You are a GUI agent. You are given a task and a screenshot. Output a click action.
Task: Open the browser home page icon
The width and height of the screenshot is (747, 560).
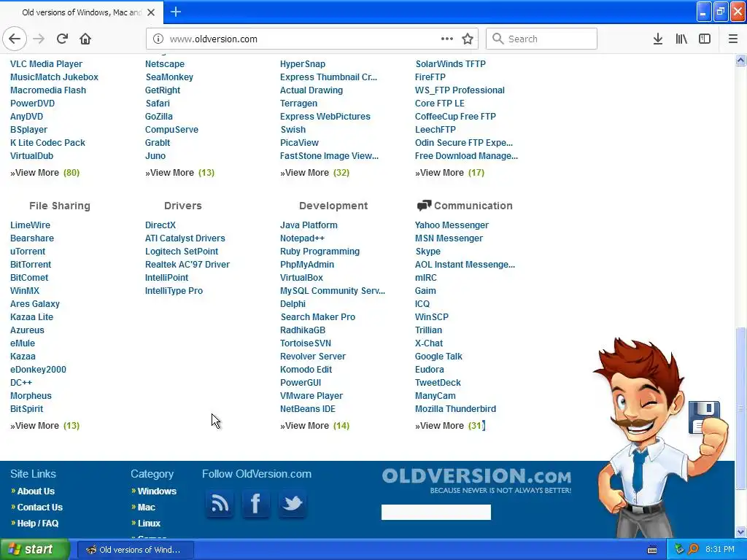[x=85, y=39]
